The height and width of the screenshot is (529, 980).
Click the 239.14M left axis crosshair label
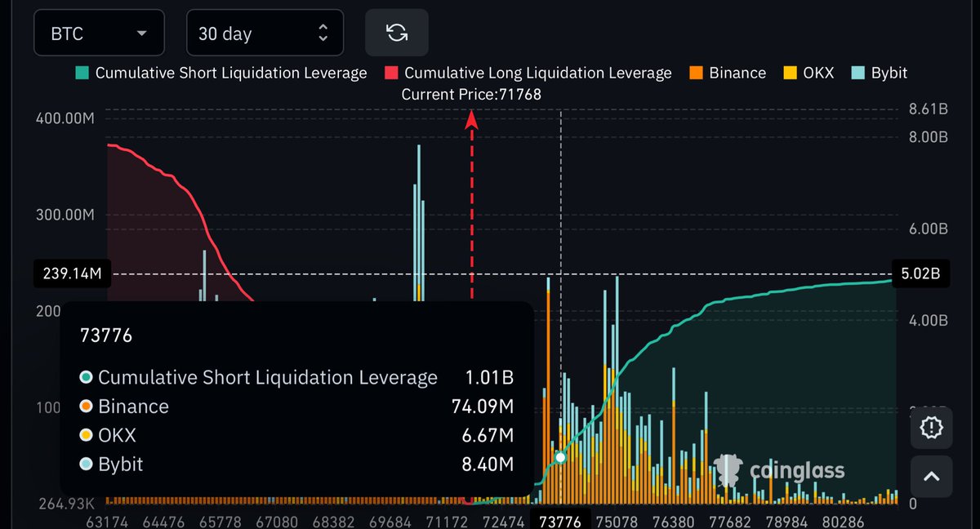(69, 273)
